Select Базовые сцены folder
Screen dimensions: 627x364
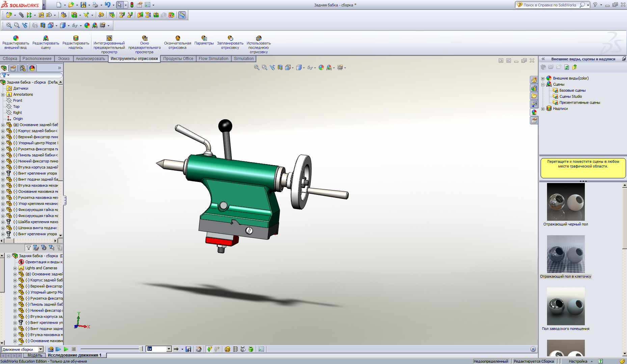pos(572,90)
